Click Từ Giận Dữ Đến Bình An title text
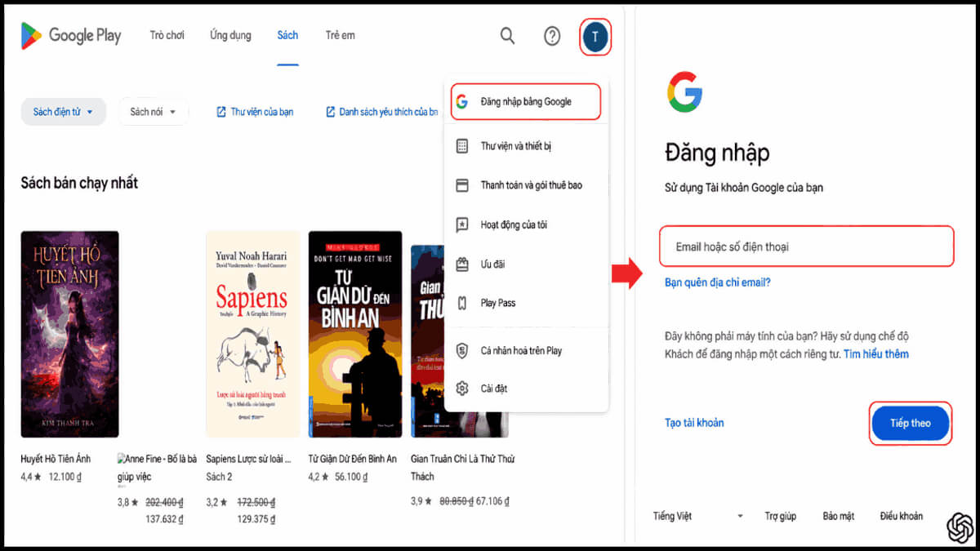 click(353, 459)
